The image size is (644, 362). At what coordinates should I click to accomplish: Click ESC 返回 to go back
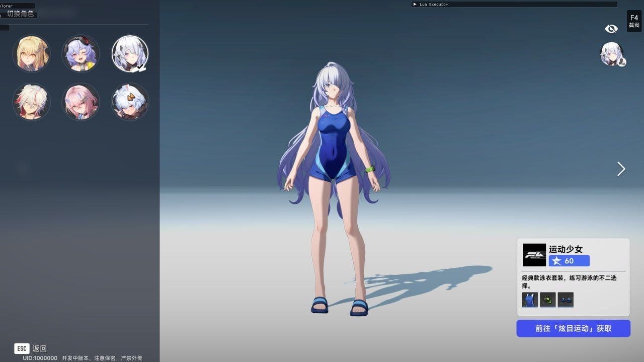tap(31, 348)
